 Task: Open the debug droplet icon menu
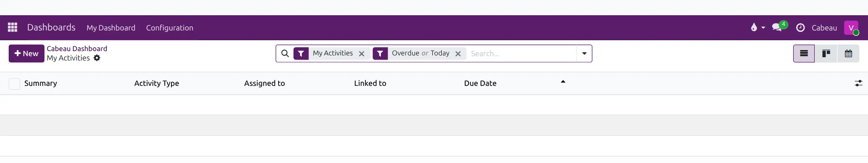(758, 28)
